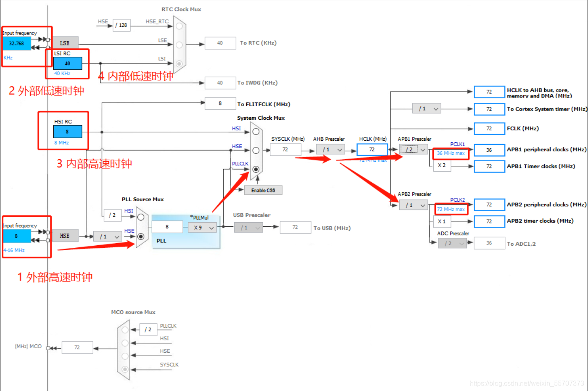Choose HSI in System Clock Mux
This screenshot has height=391, width=588.
[x=256, y=131]
